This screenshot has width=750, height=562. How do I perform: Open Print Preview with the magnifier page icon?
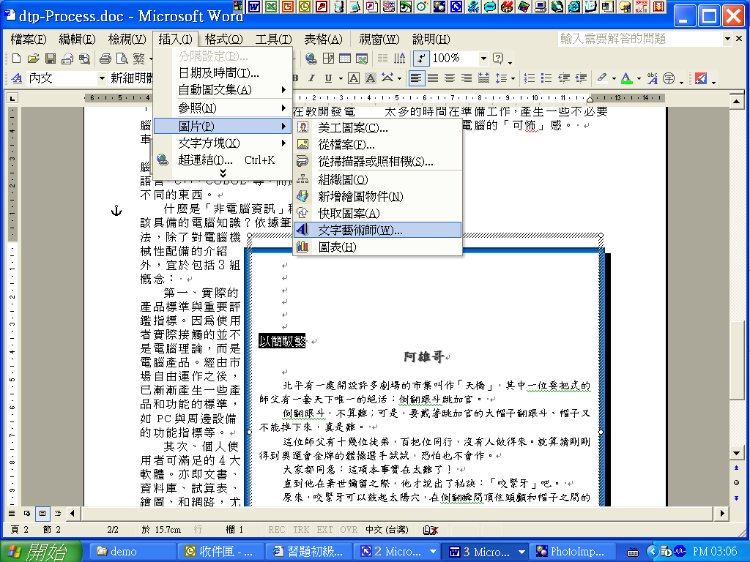[x=122, y=58]
